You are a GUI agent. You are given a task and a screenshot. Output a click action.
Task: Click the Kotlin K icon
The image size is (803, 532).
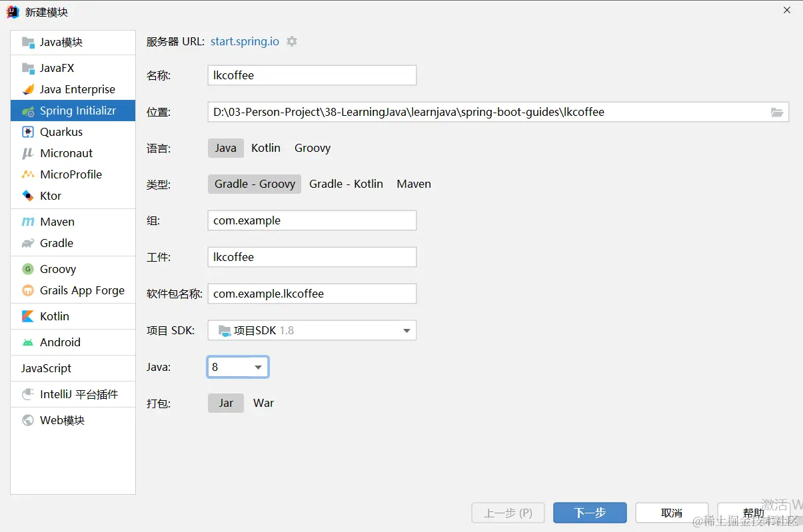click(28, 316)
